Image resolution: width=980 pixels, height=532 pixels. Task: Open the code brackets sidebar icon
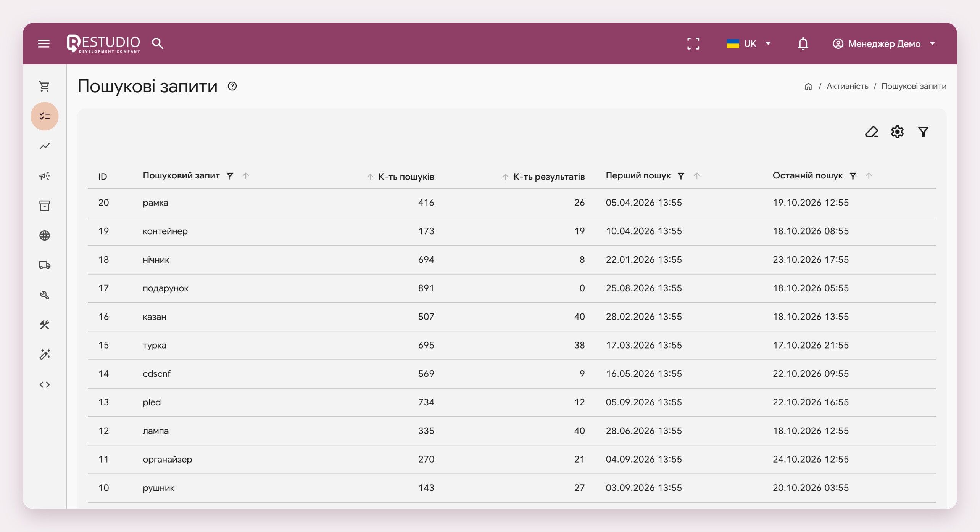point(44,384)
